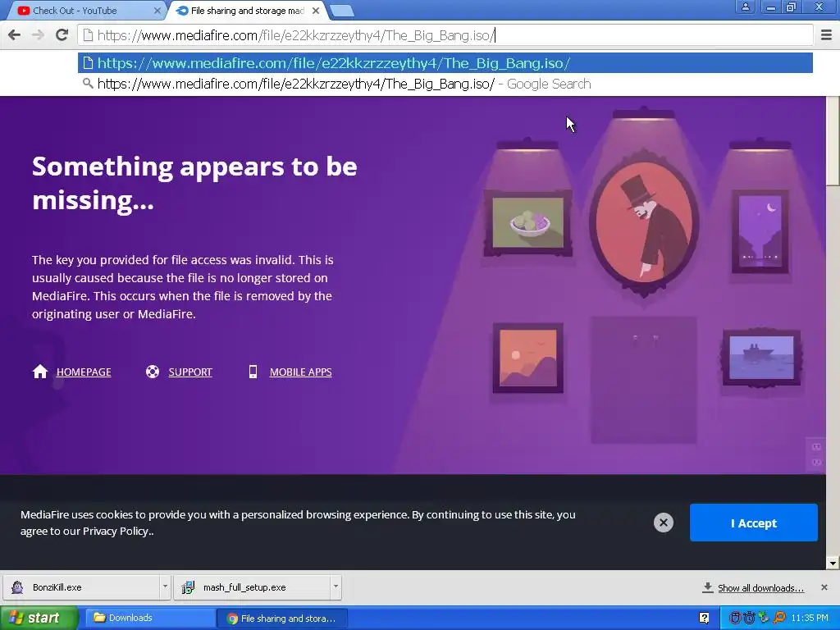Follow the HOMEPAGE link
840x630 pixels.
[x=84, y=372]
